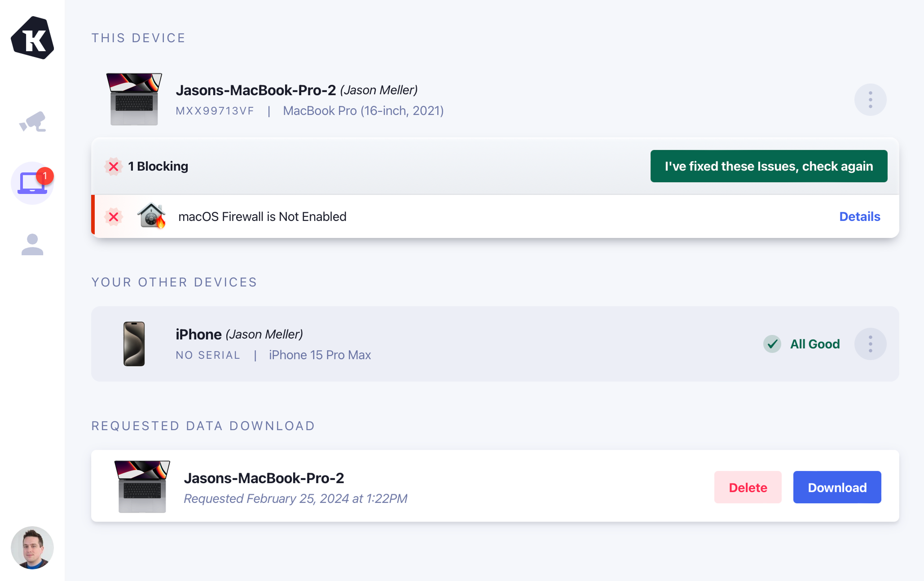
Task: Click the user avatar photo
Action: click(32, 547)
